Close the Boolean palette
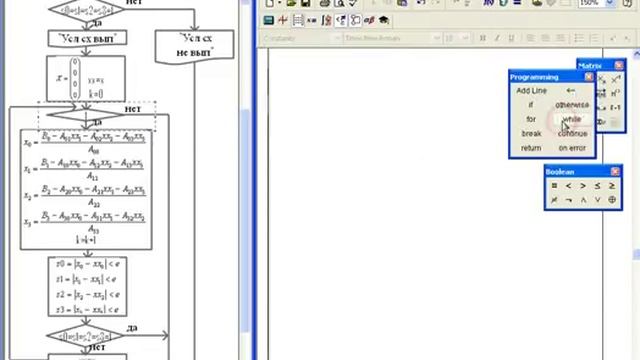This screenshot has height=360, width=640. 615,172
